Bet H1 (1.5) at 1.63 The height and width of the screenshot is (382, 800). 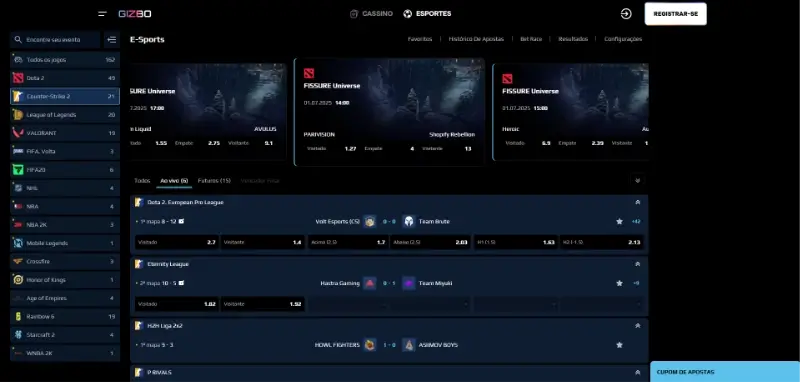515,242
